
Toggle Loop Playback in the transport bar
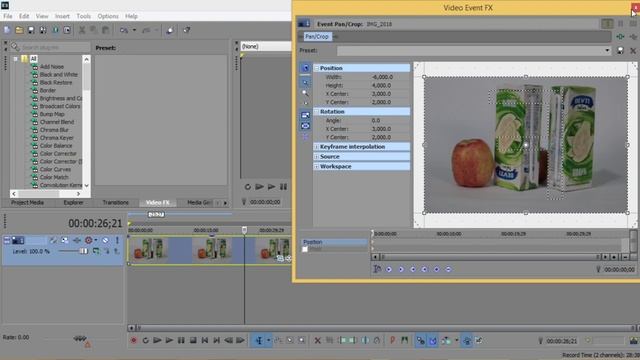pyautogui.click(x=145, y=340)
